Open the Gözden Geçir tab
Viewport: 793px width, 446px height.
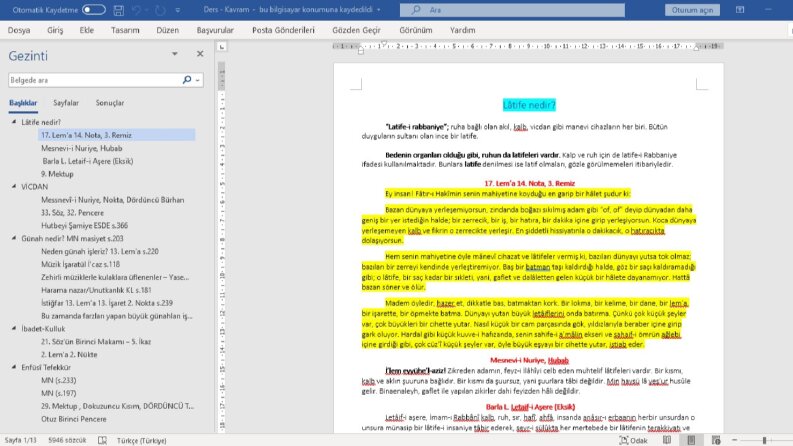point(356,30)
